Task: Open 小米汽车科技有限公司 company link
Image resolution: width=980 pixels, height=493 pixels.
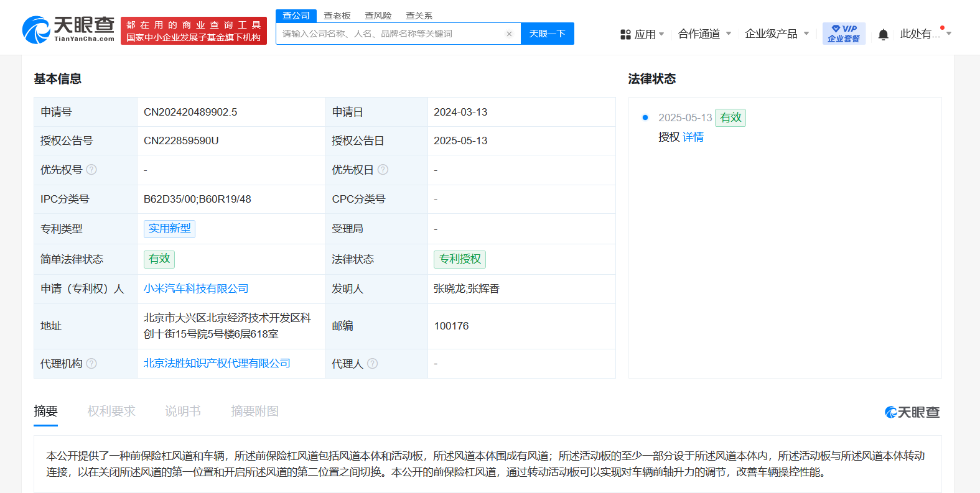Action: click(196, 288)
